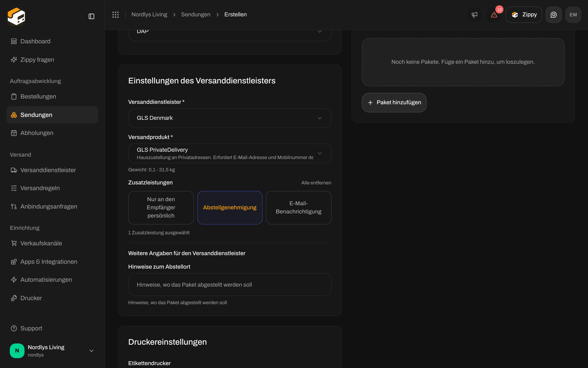Open the apps grid icon

[115, 15]
